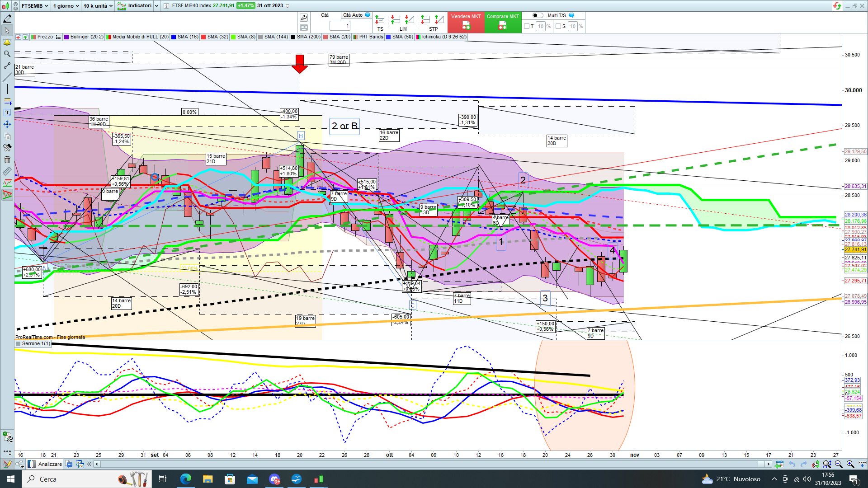
Task: Click the quantity input field
Action: tap(340, 26)
